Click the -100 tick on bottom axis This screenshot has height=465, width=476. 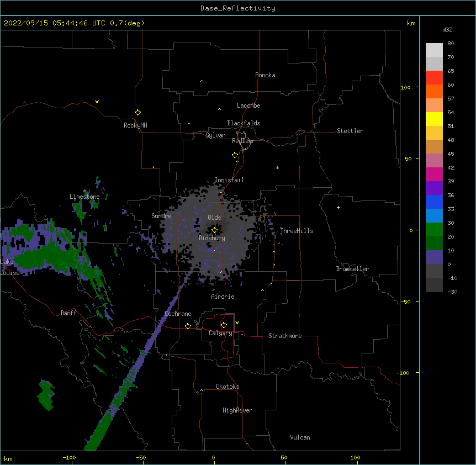[x=70, y=457]
